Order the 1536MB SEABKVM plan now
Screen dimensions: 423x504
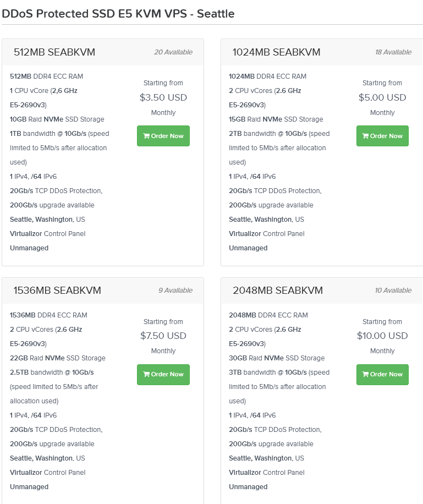pyautogui.click(x=163, y=375)
